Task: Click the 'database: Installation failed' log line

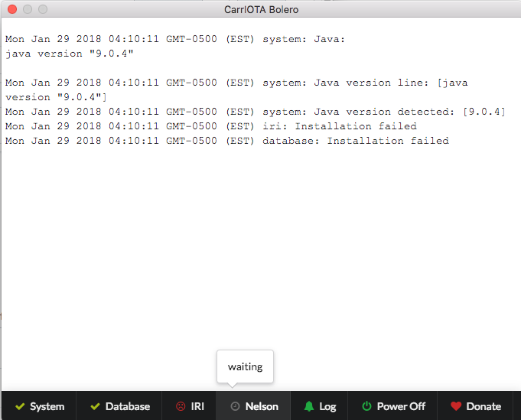Action: [227, 141]
